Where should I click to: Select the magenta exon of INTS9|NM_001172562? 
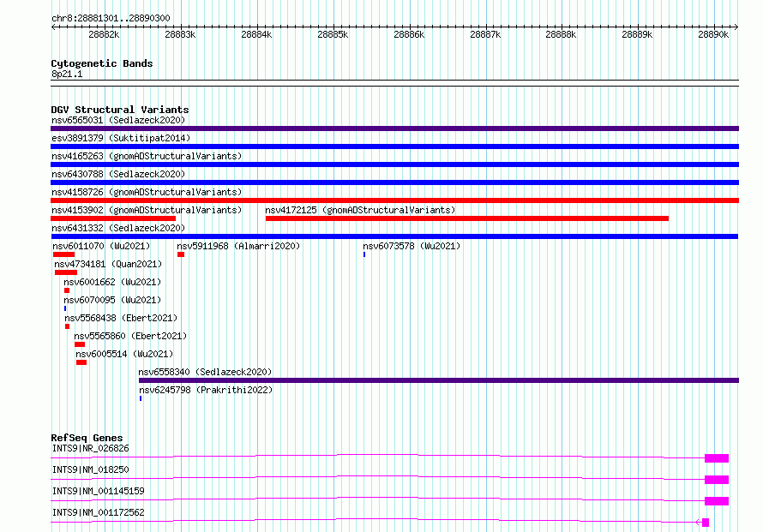pyautogui.click(x=706, y=523)
